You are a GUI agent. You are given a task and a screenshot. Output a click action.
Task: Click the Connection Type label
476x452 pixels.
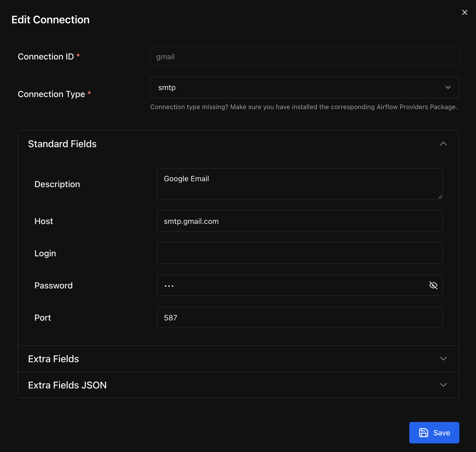(x=51, y=94)
